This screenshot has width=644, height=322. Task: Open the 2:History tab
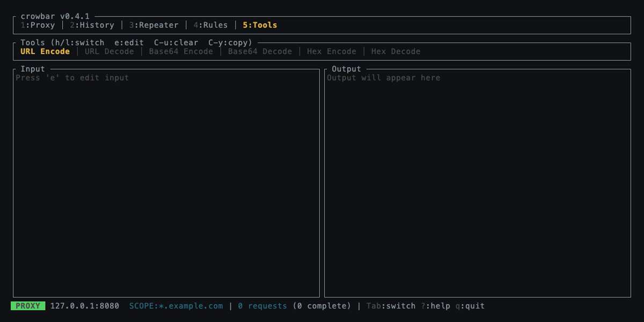pos(92,25)
